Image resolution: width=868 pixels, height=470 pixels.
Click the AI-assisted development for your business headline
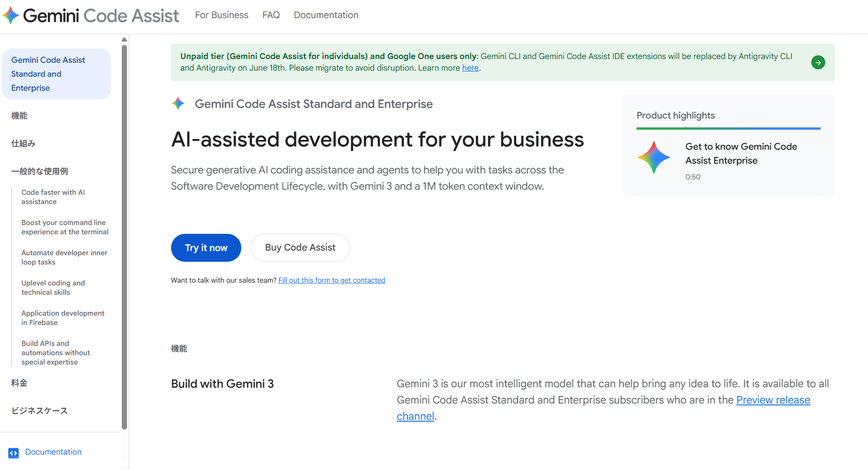[378, 139]
